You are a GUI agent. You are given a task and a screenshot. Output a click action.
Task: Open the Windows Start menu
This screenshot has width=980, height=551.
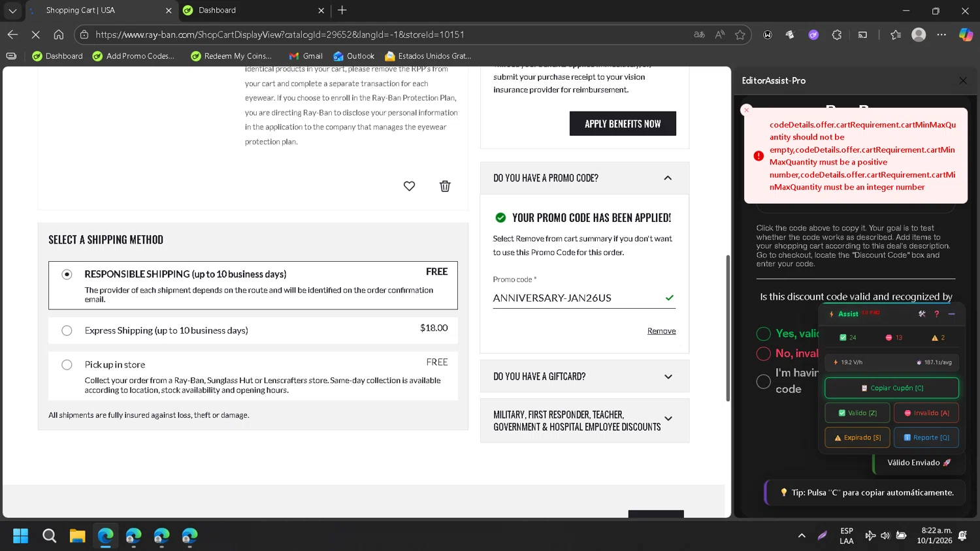pos(21,536)
